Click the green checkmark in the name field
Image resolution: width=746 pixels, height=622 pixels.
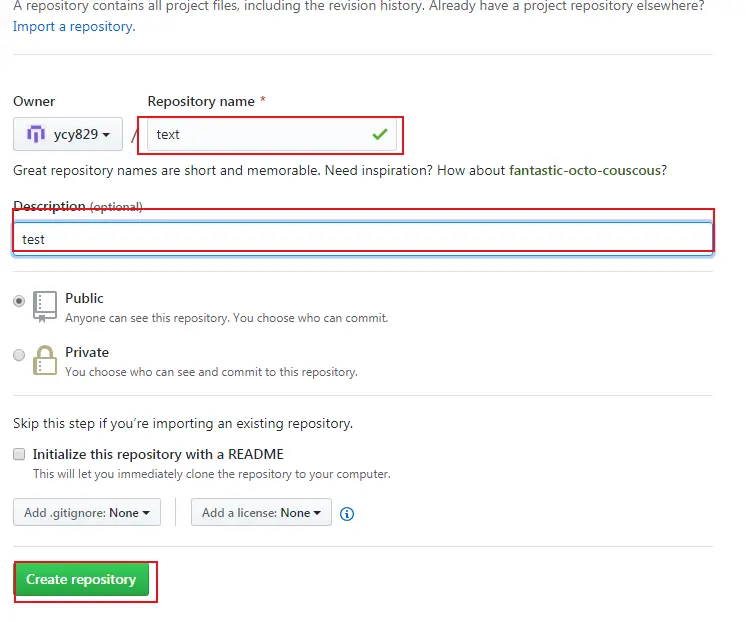tap(379, 134)
